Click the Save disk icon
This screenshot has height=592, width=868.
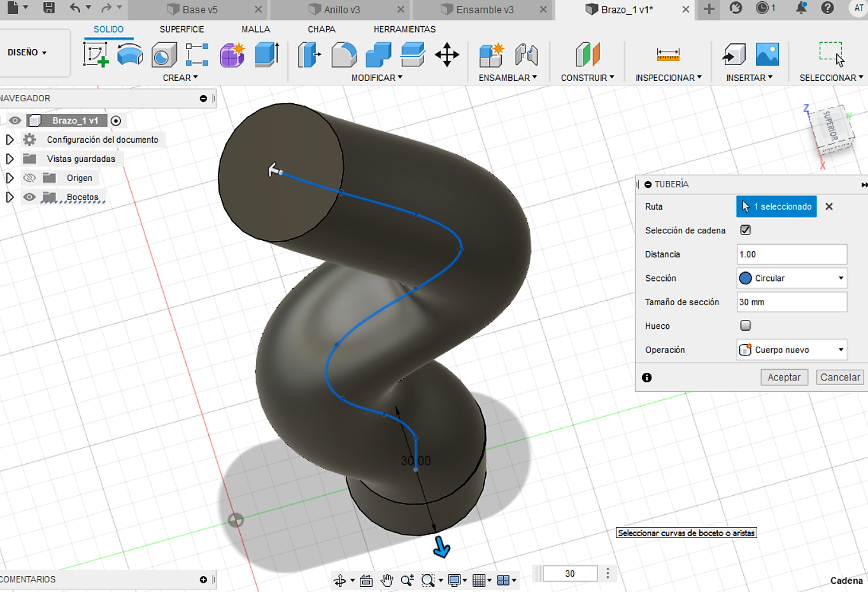pyautogui.click(x=49, y=8)
